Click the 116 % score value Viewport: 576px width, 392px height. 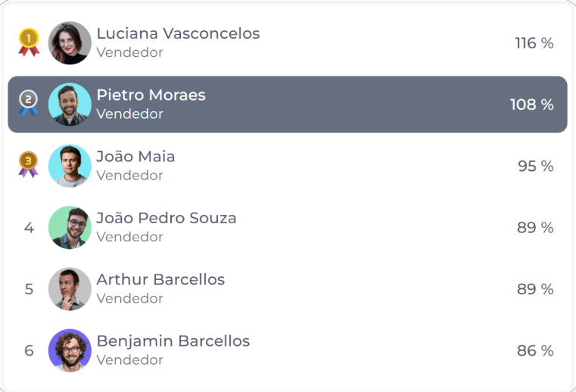coord(534,43)
